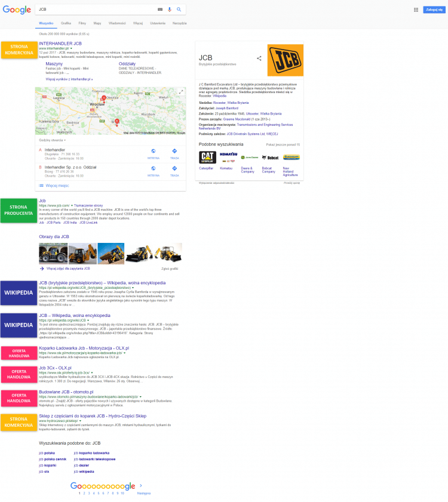
Task: Click the list icon beside Więcej miejsc
Action: 41,186
